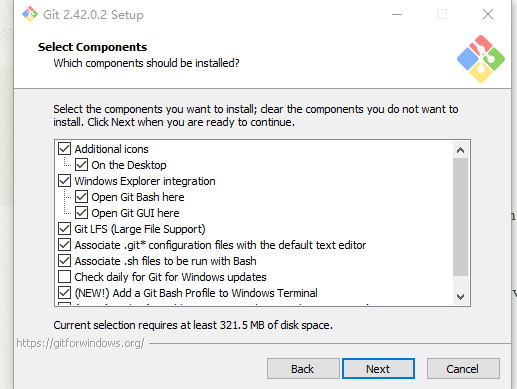Toggle Add a Git Bash Profile to Windows Terminal

pos(65,293)
